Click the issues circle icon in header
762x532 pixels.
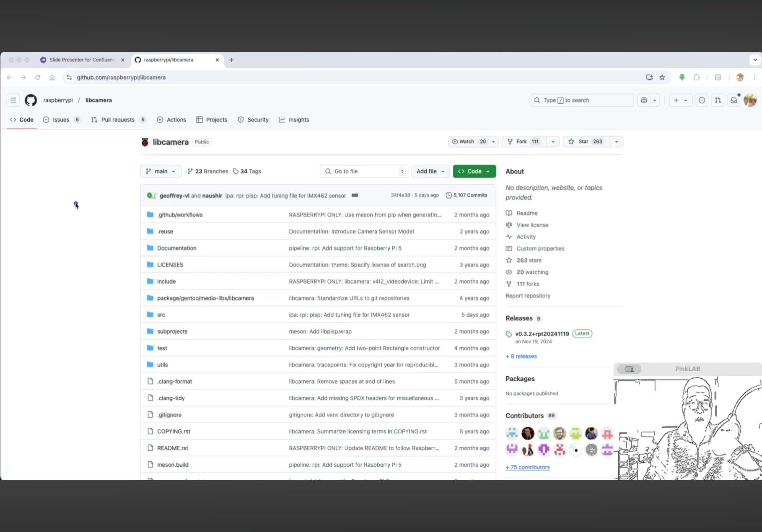(x=702, y=100)
